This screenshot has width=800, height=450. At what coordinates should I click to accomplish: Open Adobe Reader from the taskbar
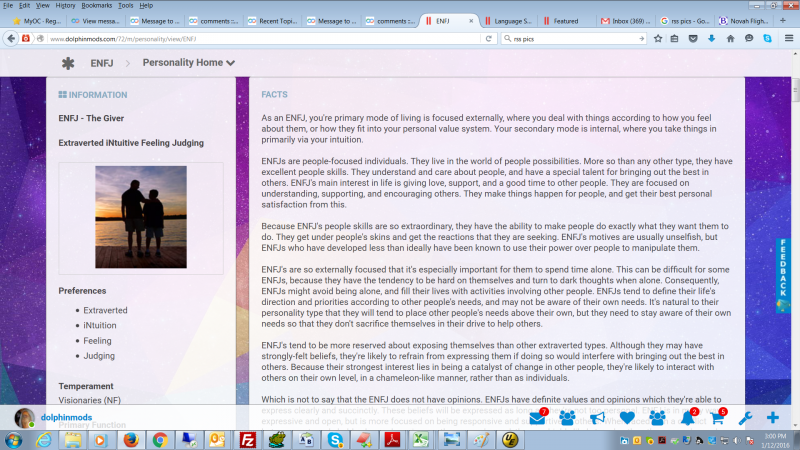(392, 440)
